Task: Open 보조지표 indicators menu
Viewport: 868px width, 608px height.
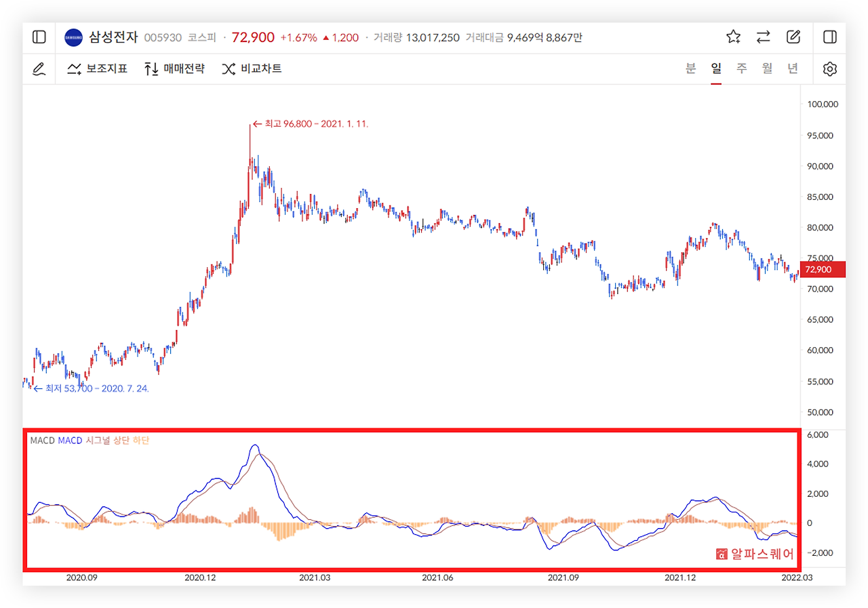Action: [x=98, y=68]
